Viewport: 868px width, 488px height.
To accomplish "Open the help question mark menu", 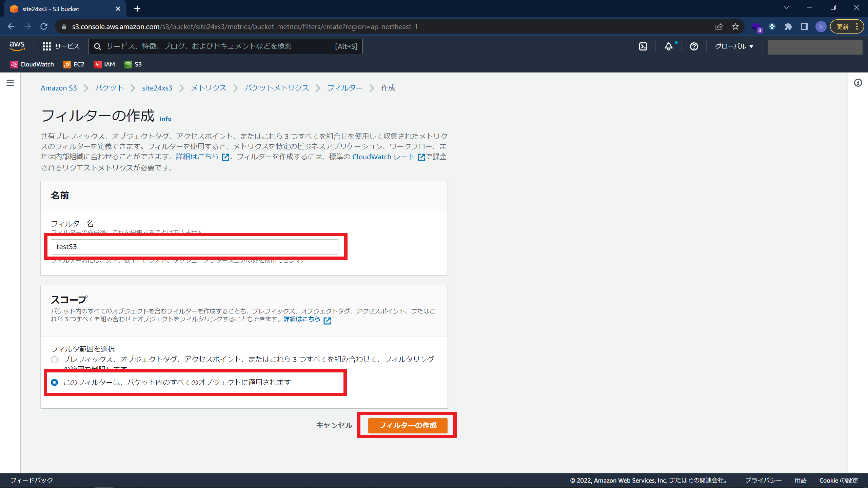I will coord(694,46).
